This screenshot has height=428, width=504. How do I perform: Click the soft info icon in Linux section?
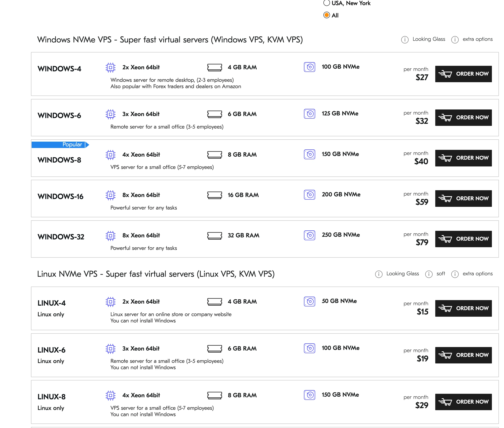[x=429, y=274]
